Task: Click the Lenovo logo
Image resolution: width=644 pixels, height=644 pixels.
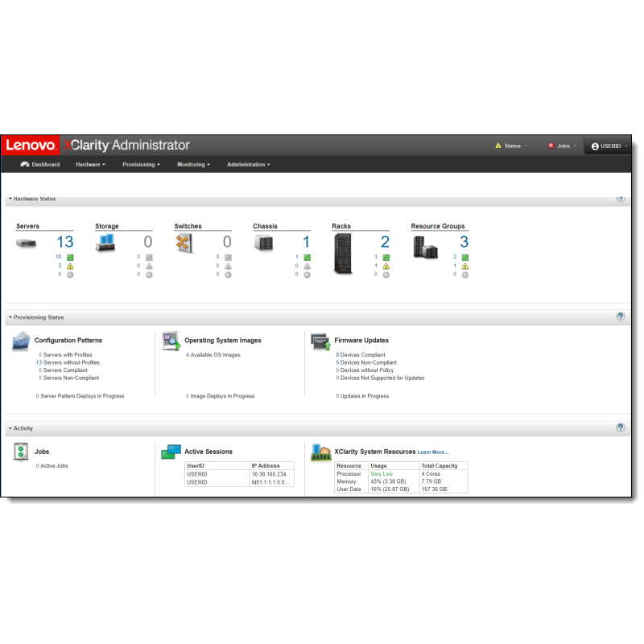Action: coord(31,145)
